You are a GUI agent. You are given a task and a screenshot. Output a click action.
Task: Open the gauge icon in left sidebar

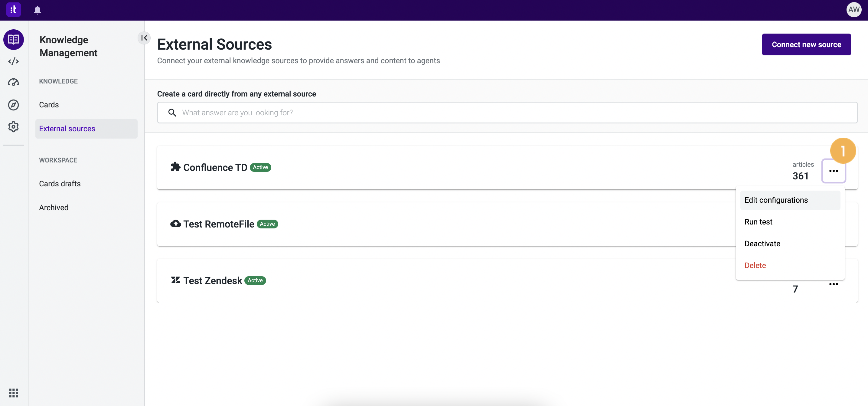[x=13, y=82]
